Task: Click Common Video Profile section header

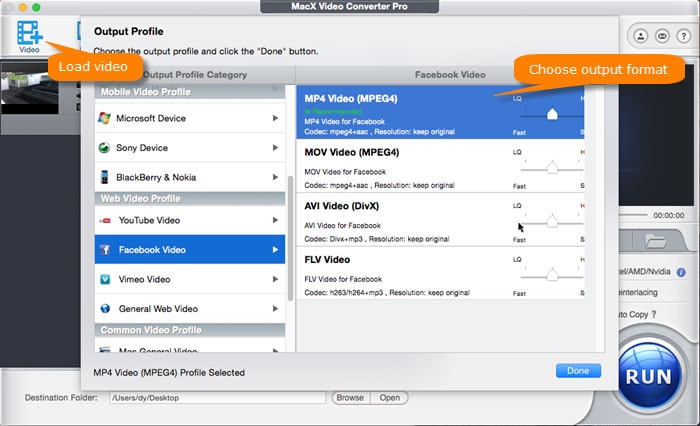Action: [x=190, y=330]
